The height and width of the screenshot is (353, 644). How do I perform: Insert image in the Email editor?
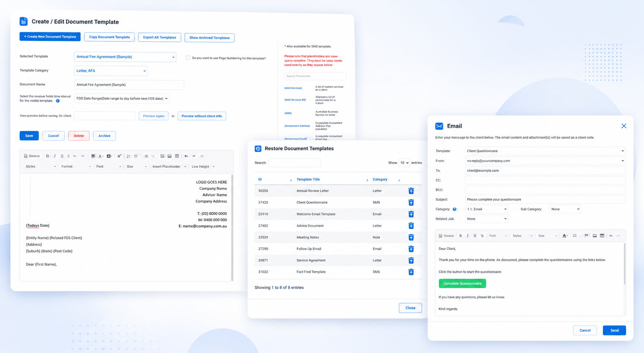pyautogui.click(x=595, y=236)
